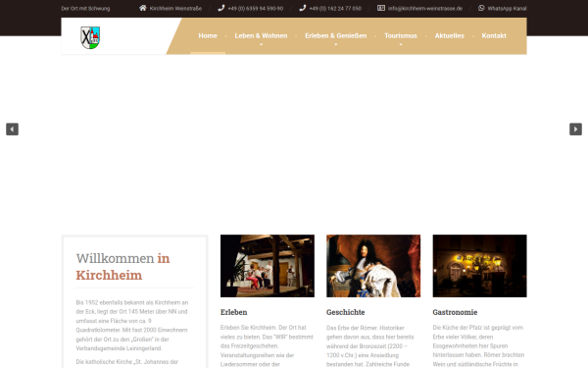Click the phone icon before +49 (0) 6359

220,8
